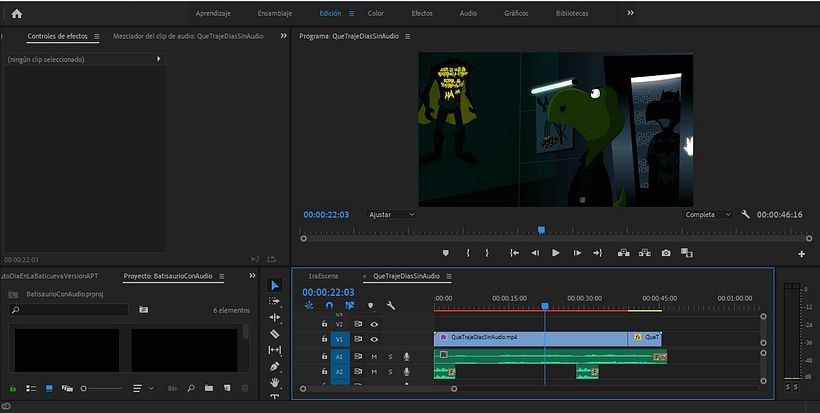820x413 pixels.
Task: Toggle lock on track V2
Action: pos(324,324)
